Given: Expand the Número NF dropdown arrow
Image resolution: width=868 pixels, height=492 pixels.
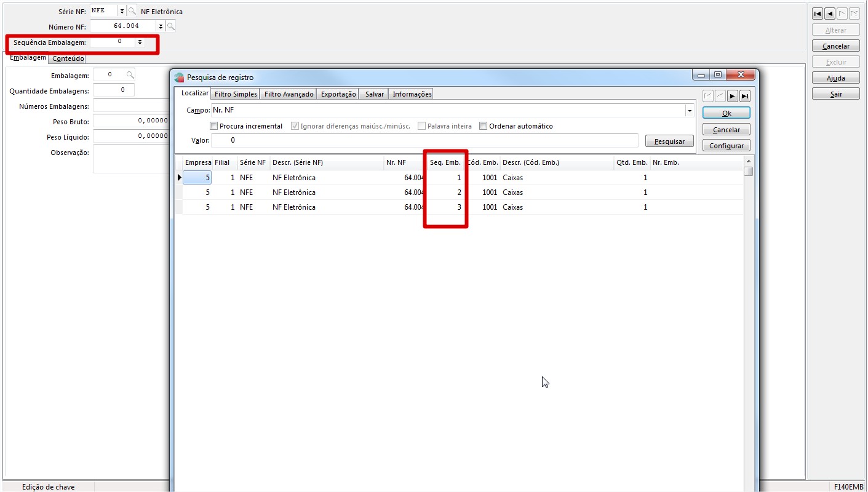Looking at the screenshot, I should coord(161,26).
